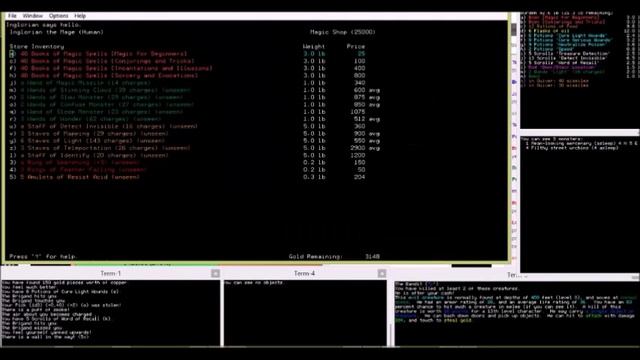Select the Term-4 title tab

[x=304, y=273]
